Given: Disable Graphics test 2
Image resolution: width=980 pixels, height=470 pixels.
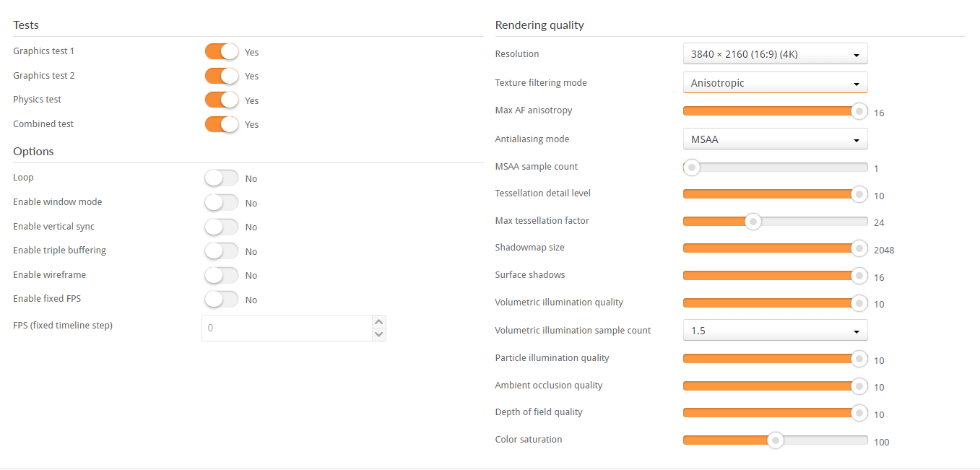Looking at the screenshot, I should click(221, 76).
